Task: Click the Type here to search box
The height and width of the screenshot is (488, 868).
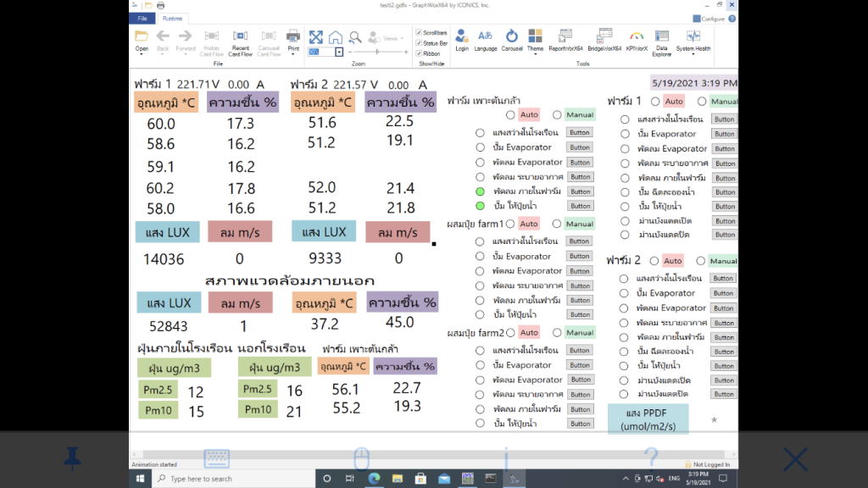Action: (x=233, y=479)
